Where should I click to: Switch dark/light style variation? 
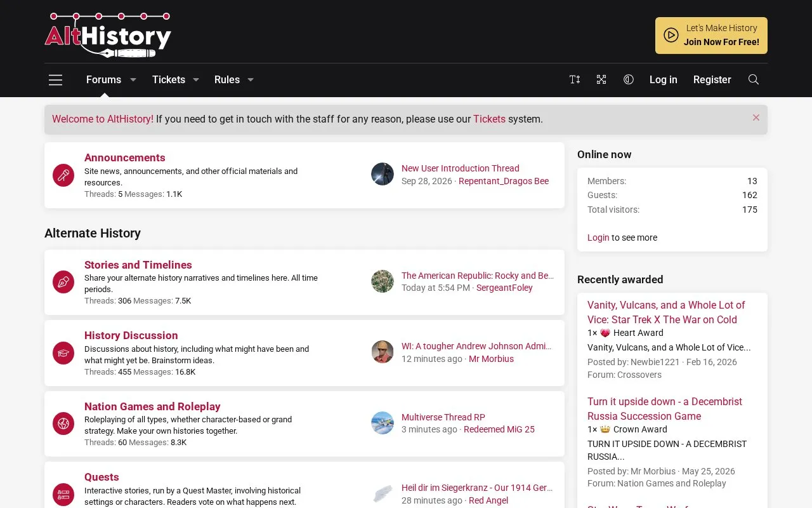(x=629, y=80)
